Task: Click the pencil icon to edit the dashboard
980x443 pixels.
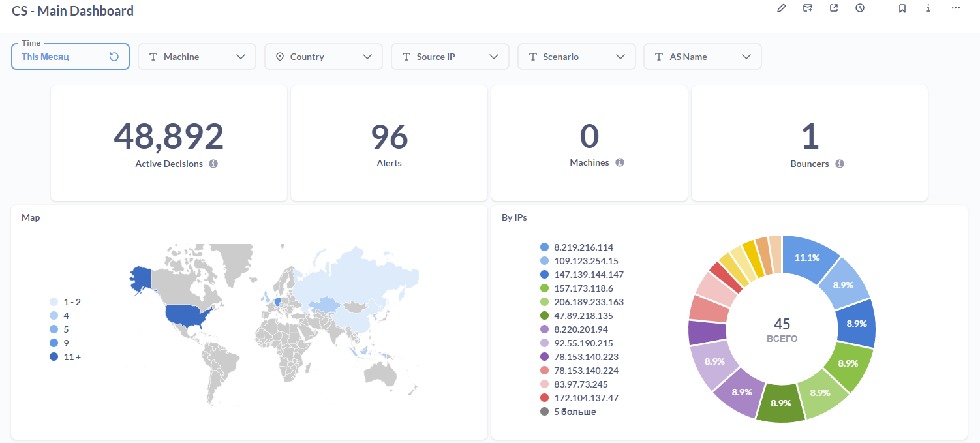Action: pyautogui.click(x=782, y=8)
